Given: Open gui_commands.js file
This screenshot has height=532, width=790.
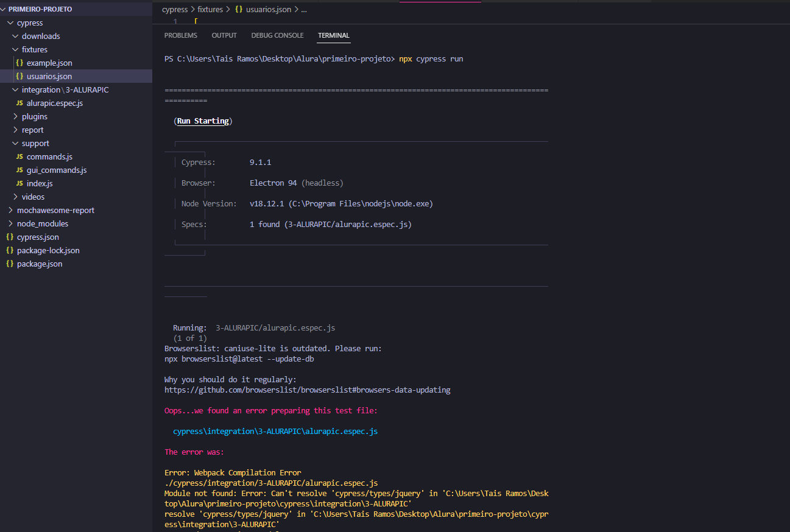Looking at the screenshot, I should click(57, 170).
